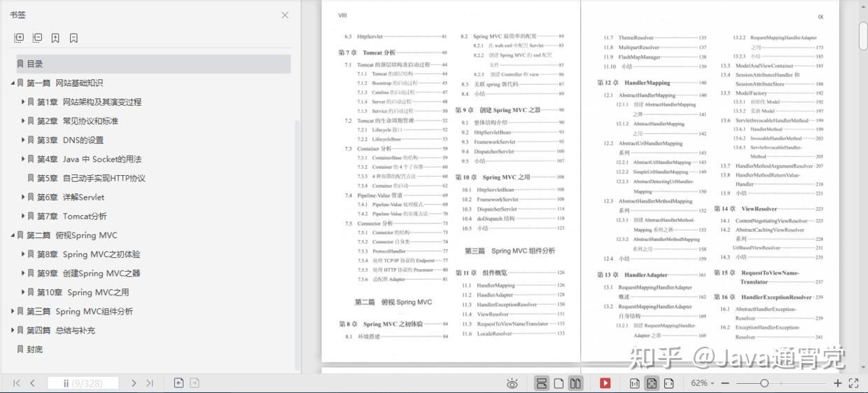Click the zoom in plus button
Image resolution: width=868 pixels, height=393 pixels.
(x=838, y=383)
